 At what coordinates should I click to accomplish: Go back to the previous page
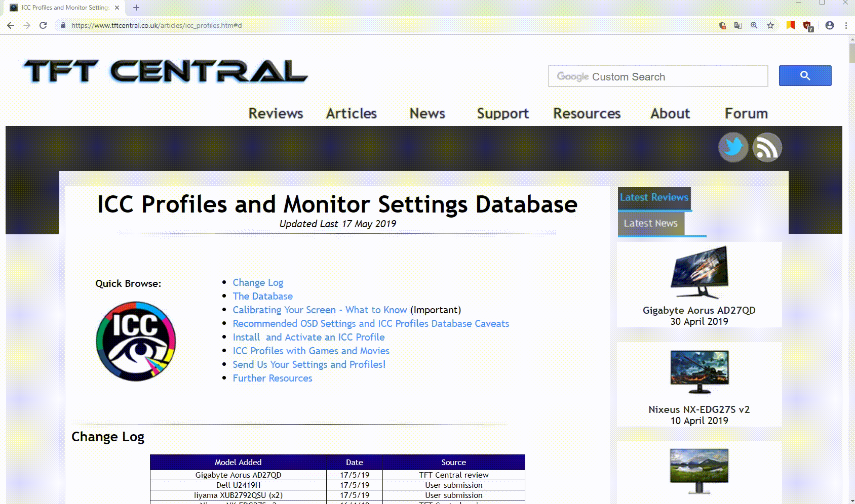(x=11, y=25)
